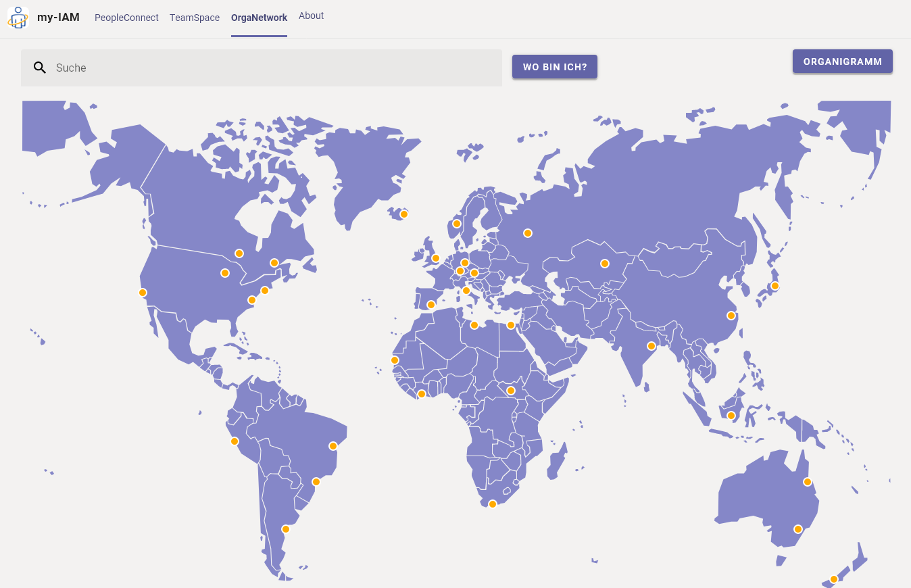Open the Borneo location marker
Screen dimensions: 911x588
pyautogui.click(x=731, y=416)
